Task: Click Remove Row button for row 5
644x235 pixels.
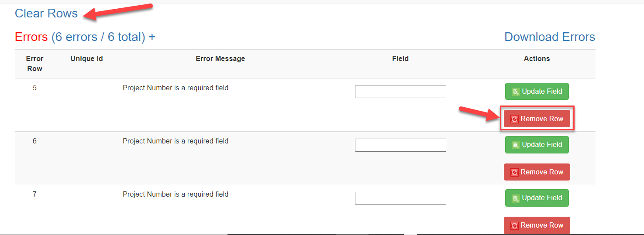Action: [x=537, y=119]
